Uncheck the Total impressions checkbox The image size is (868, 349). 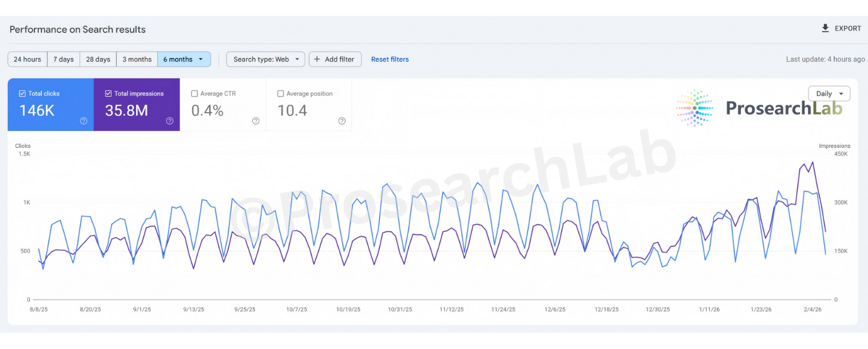tap(109, 94)
